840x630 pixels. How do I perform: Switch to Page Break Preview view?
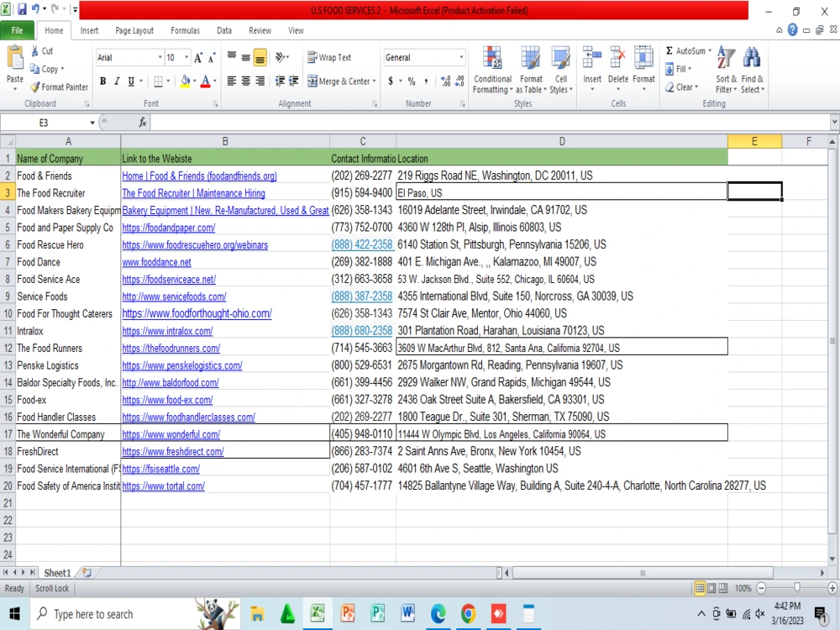[723, 588]
